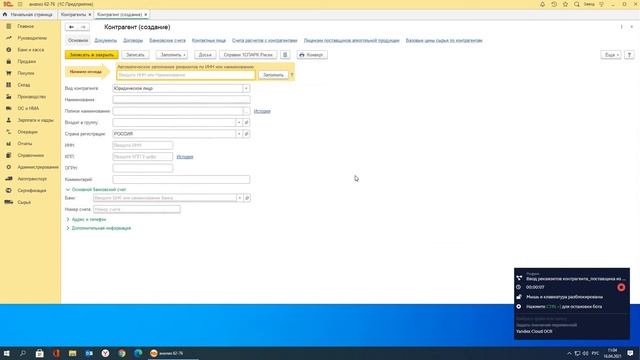The image size is (640, 360).
Task: Click the ИНН input field
Action: tap(142, 145)
